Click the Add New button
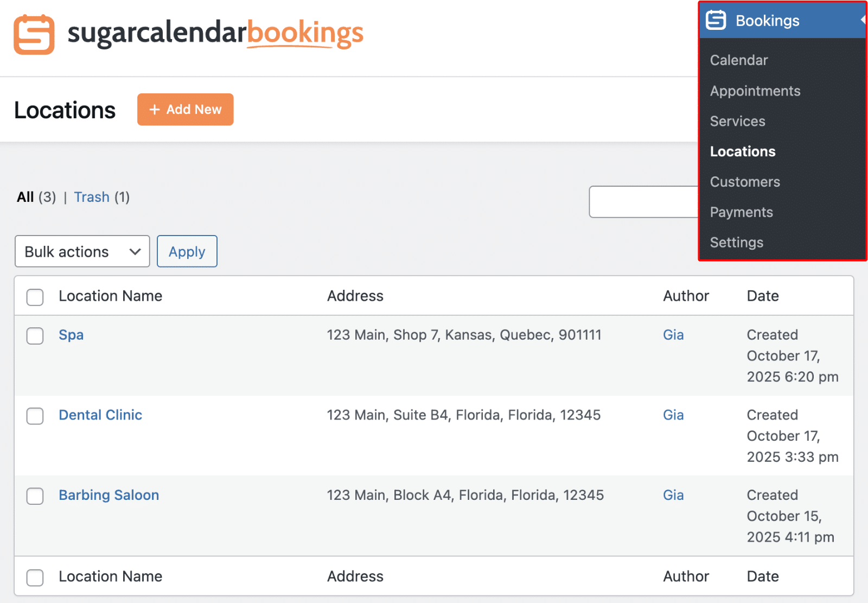 [185, 109]
